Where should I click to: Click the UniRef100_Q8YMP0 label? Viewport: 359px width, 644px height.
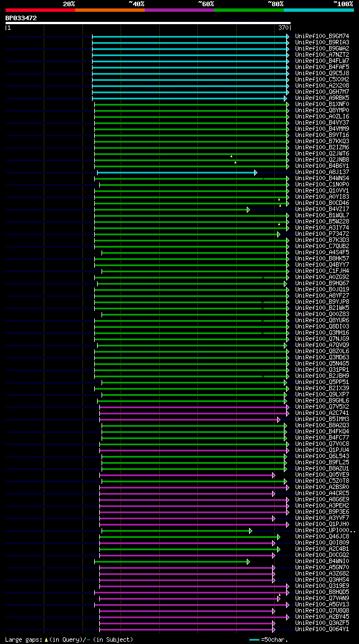[322, 111]
